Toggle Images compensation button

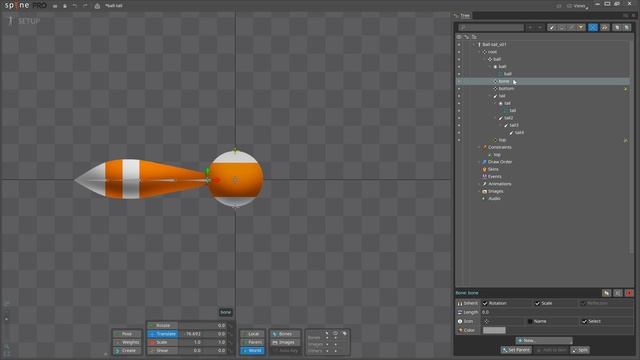click(x=284, y=342)
